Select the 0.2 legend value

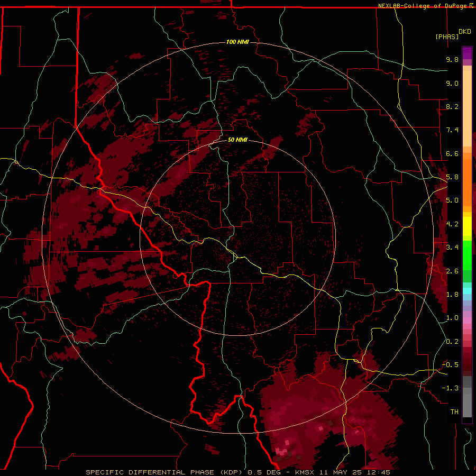[452, 342]
